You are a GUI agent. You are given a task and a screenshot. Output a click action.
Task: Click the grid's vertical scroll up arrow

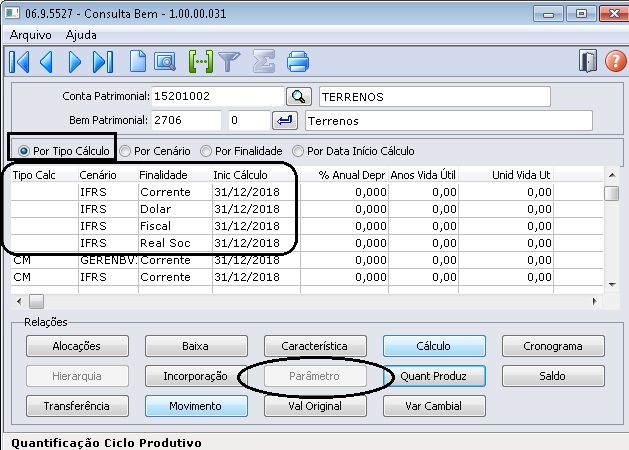click(x=612, y=175)
